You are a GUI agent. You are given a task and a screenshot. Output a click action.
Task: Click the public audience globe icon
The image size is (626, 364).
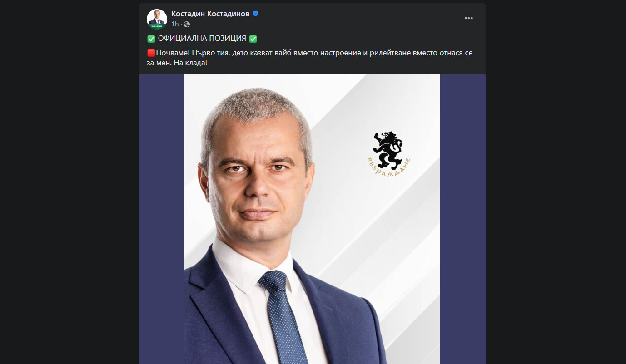[x=187, y=24]
